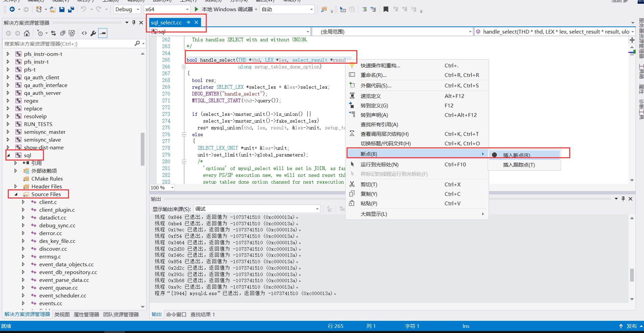Collapse the code outline at line 266
This screenshot has width=644, height=333.
click(184, 67)
